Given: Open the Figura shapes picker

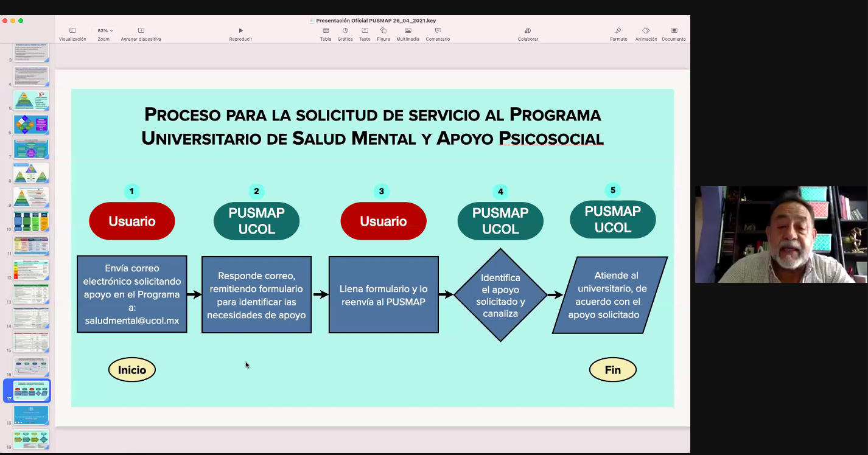Looking at the screenshot, I should 383,30.
